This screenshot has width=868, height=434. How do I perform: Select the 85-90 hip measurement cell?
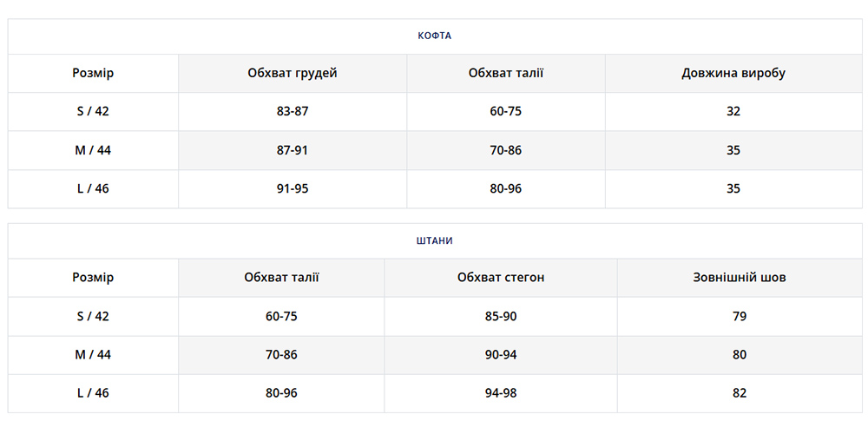pyautogui.click(x=501, y=316)
